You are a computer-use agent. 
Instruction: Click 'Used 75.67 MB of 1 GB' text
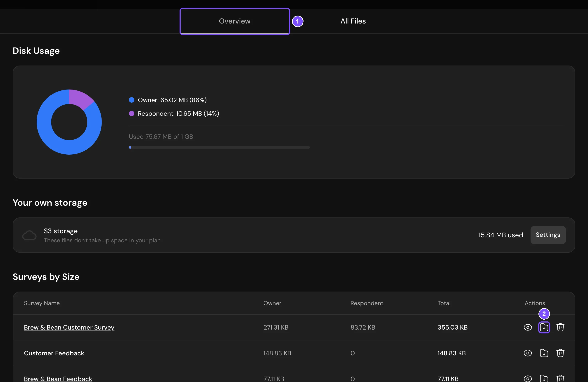tap(161, 137)
